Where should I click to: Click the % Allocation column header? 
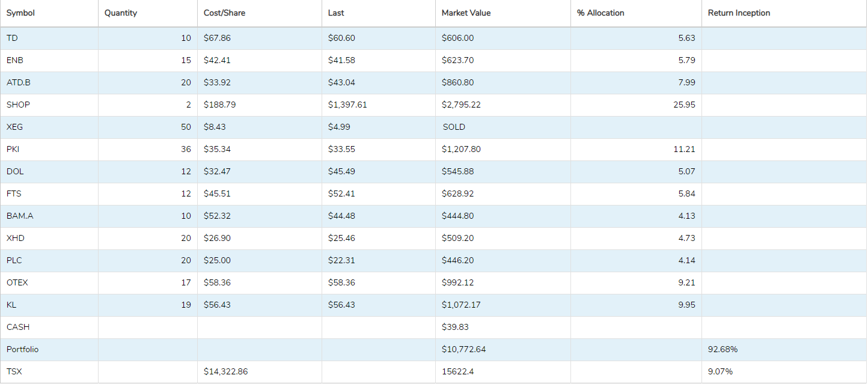[x=601, y=13]
